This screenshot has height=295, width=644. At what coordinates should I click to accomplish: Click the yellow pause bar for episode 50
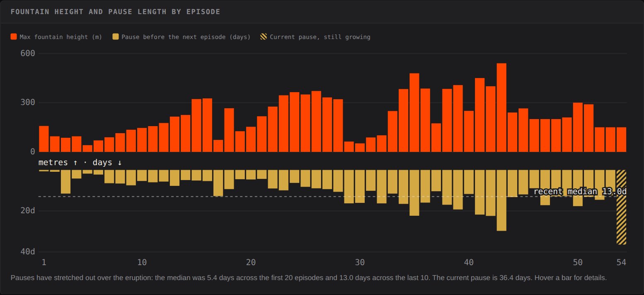click(578, 188)
